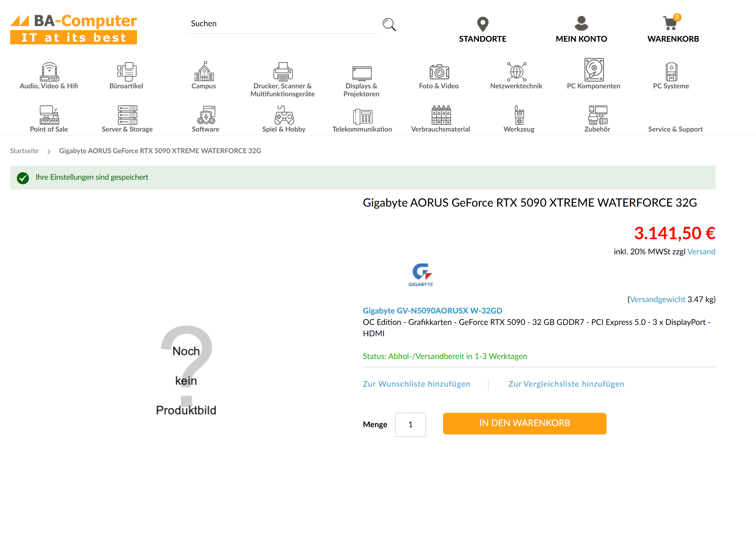This screenshot has height=544, width=756.
Task: Open the Warenkorb shopping cart icon
Action: 670,24
